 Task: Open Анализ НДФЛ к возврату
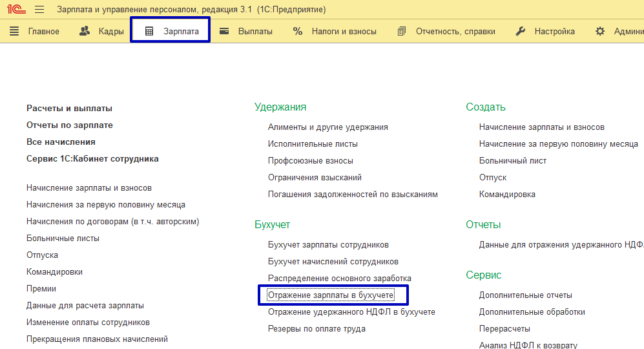(x=528, y=345)
